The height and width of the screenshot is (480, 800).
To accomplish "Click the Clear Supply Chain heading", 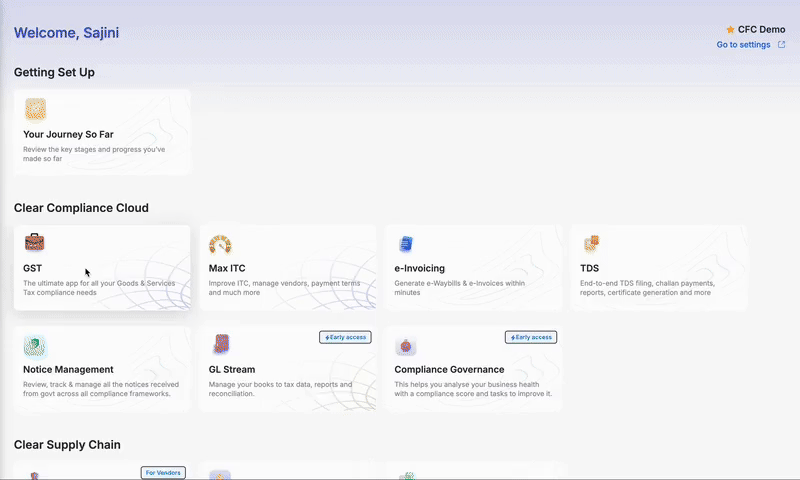I will 67,445.
